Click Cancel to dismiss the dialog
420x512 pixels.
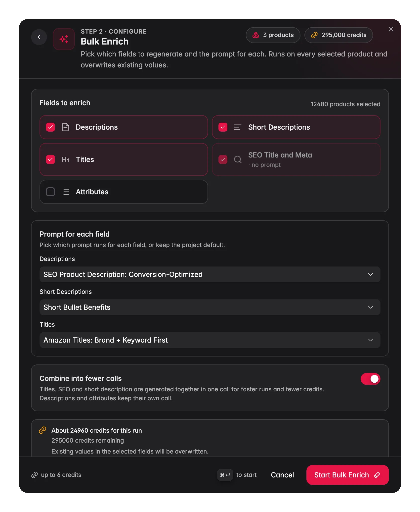(x=282, y=475)
